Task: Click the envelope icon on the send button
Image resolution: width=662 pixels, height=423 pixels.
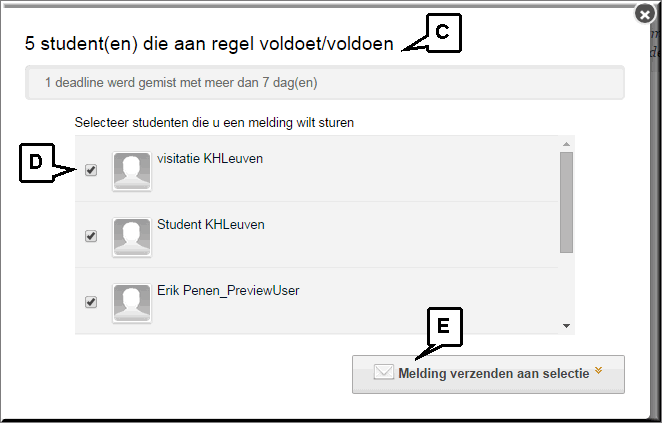Action: [383, 372]
